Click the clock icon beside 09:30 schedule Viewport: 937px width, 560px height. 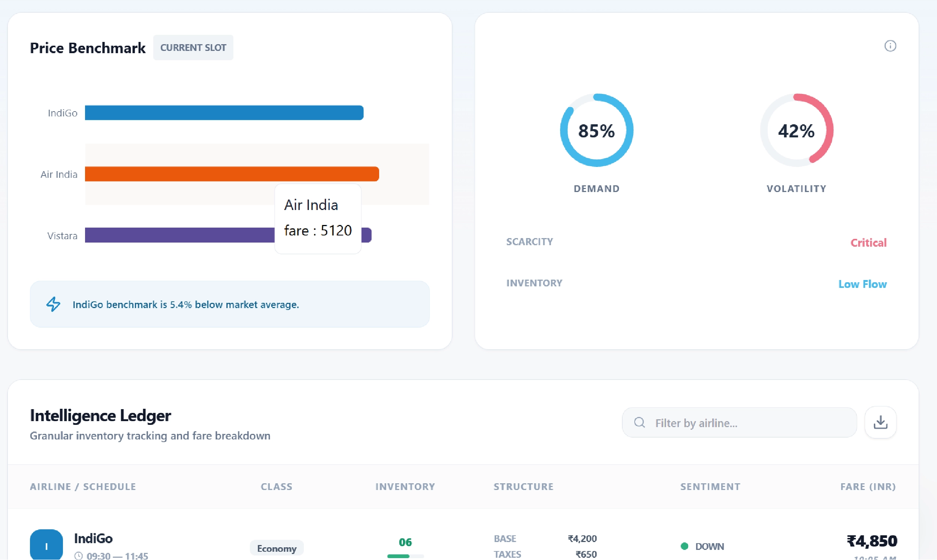click(79, 556)
